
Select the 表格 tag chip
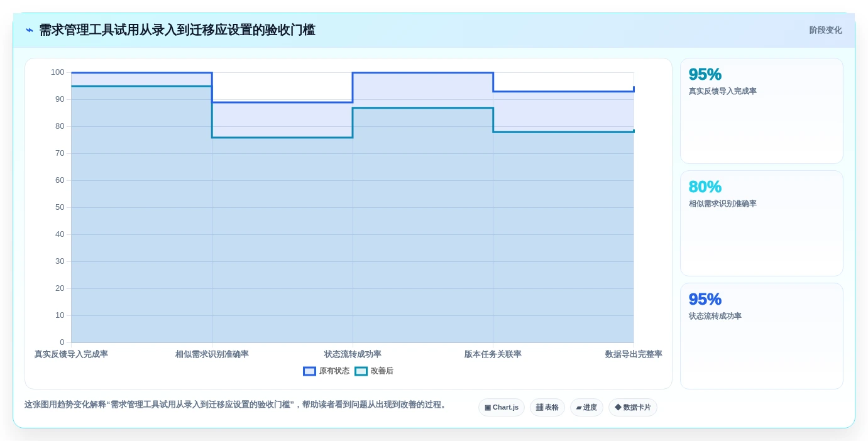click(547, 408)
